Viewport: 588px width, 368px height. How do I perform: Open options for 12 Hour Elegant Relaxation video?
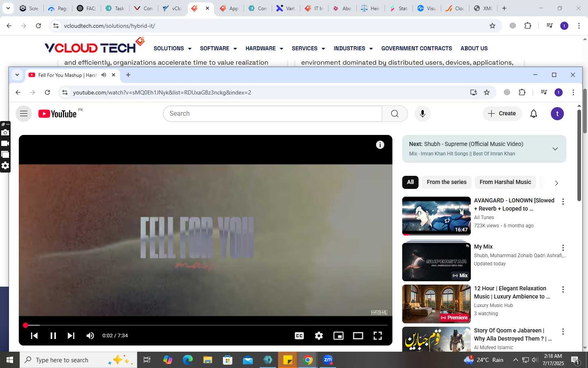pos(563,289)
